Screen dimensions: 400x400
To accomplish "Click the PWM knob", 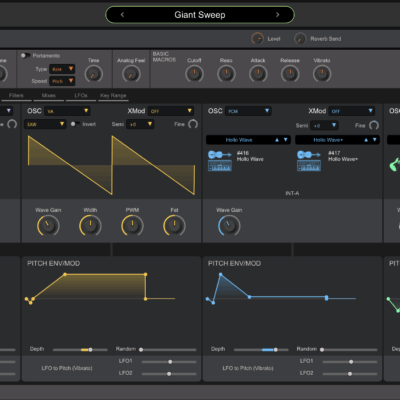I will tap(132, 225).
